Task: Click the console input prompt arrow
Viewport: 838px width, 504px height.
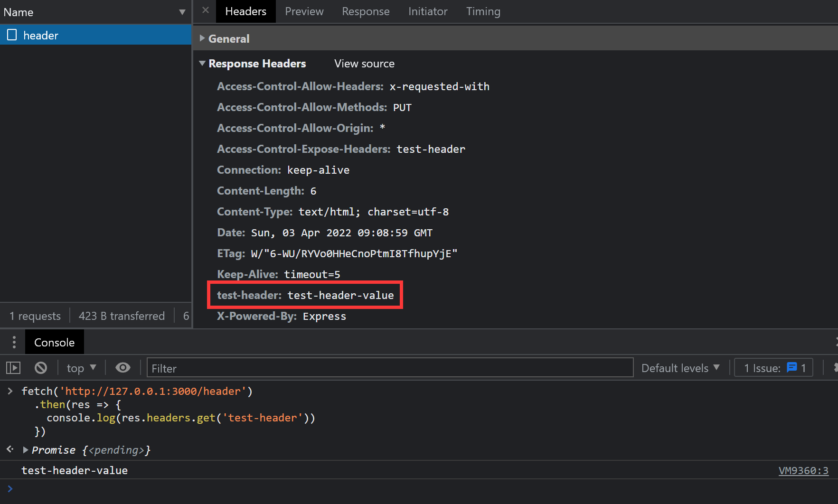Action: click(10, 488)
